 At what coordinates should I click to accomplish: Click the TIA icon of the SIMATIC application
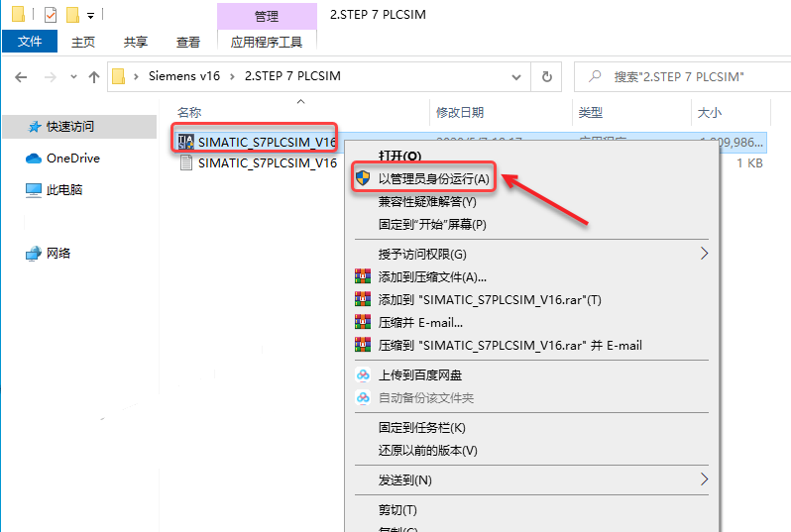(186, 142)
